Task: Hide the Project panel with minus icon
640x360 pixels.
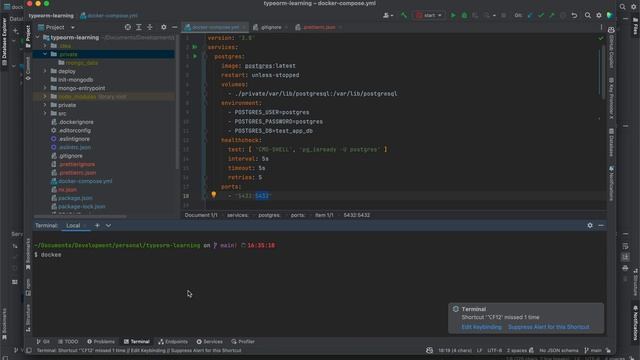Action: (175, 27)
